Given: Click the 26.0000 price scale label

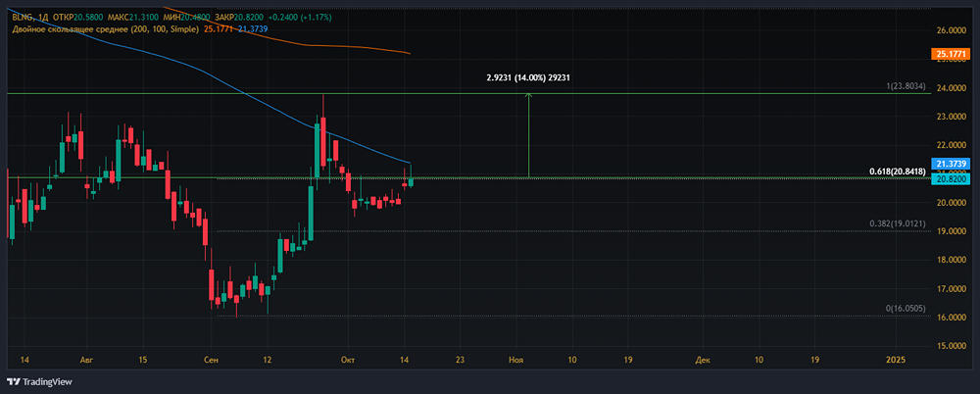Looking at the screenshot, I should (x=950, y=30).
